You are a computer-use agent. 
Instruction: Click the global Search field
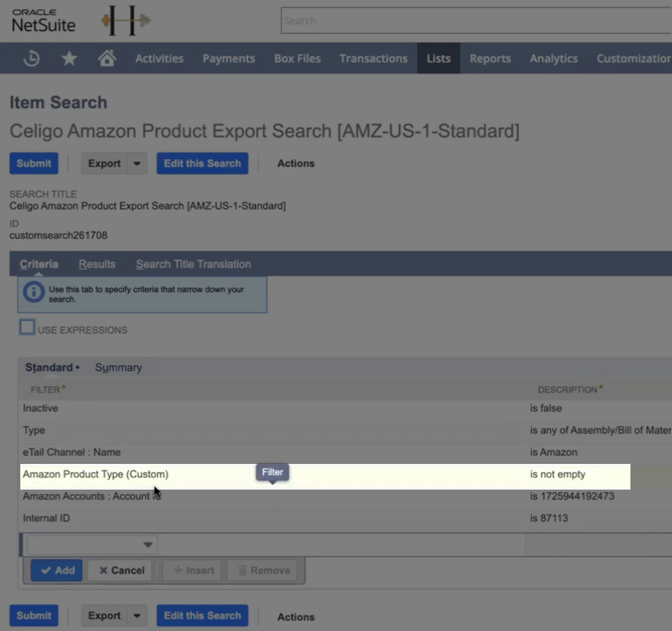(477, 20)
